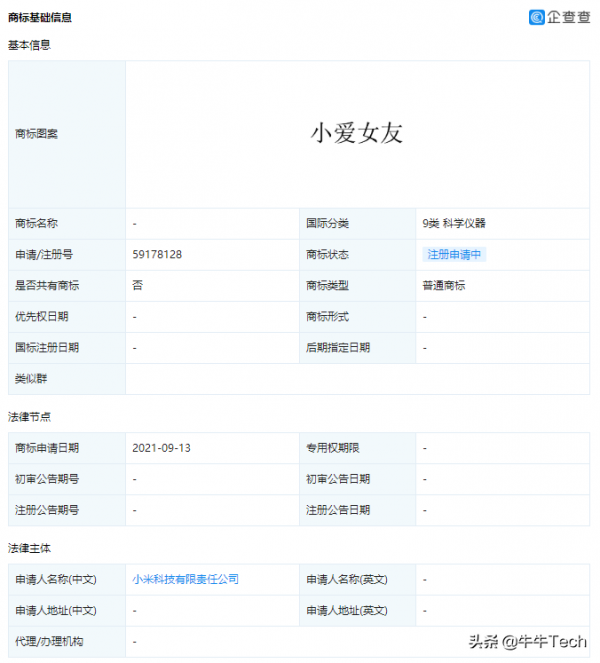This screenshot has width=600, height=663.
Task: Click the 申请人地址(英文) field label
Action: [x=347, y=611]
